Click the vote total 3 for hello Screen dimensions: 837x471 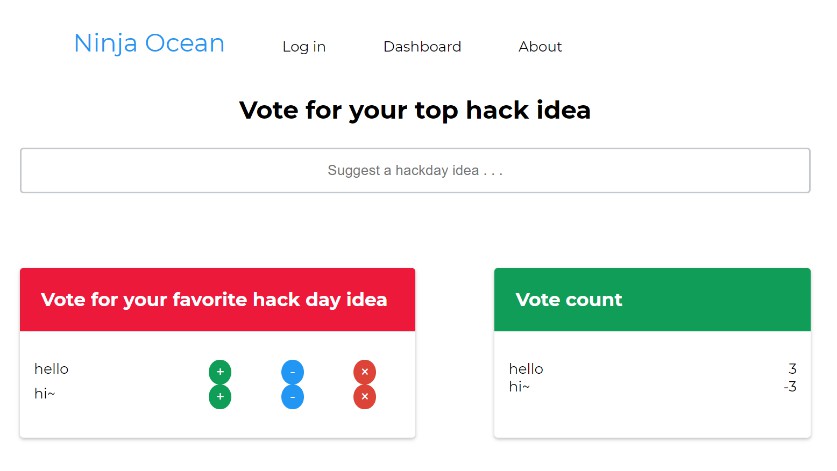pyautogui.click(x=792, y=369)
